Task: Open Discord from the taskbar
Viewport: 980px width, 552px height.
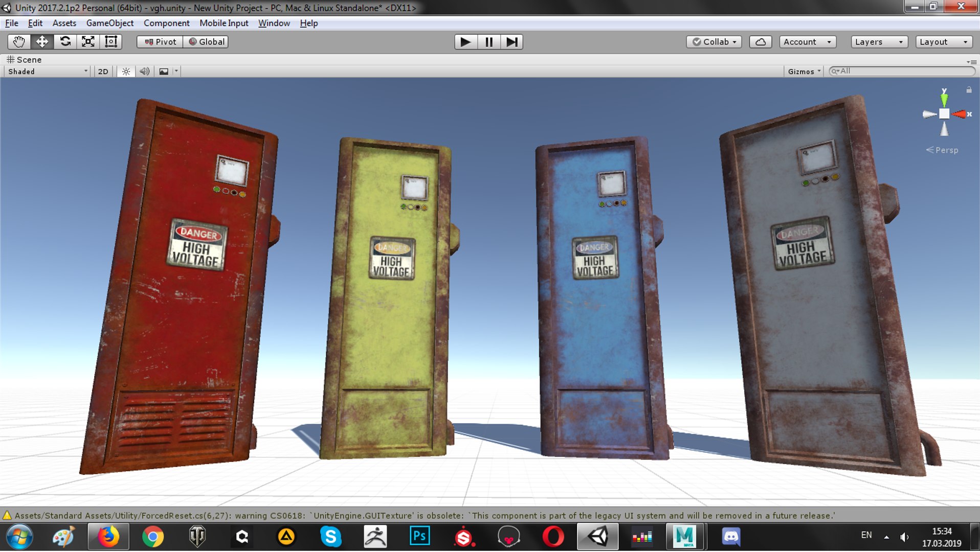Action: [731, 537]
